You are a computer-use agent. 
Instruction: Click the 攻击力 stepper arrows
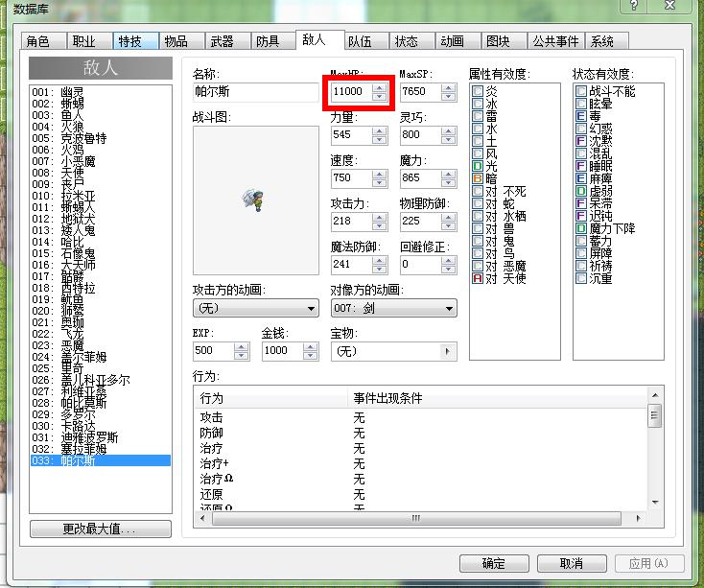tap(380, 222)
